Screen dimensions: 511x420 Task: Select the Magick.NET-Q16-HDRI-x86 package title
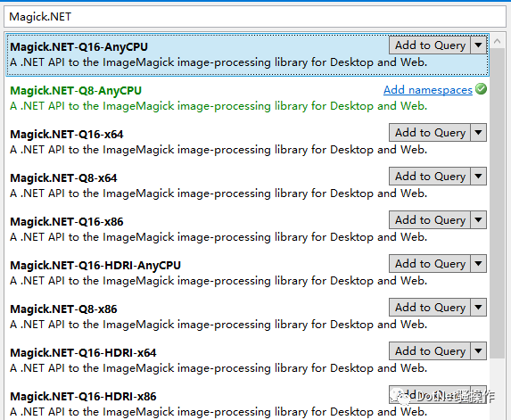coord(83,396)
